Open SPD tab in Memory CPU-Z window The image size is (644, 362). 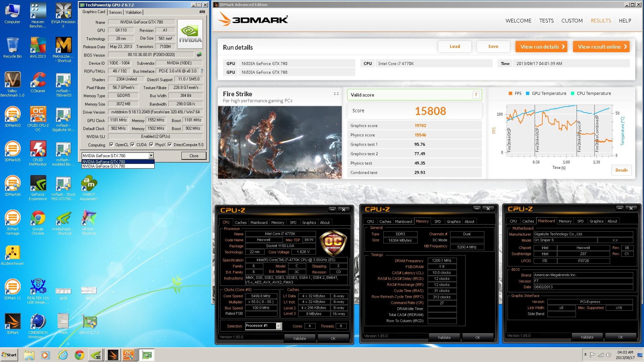[437, 222]
